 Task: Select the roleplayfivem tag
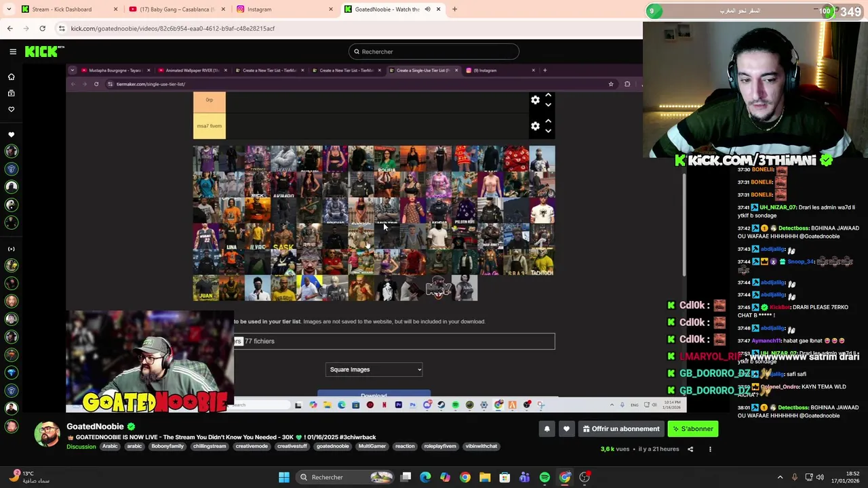(x=440, y=447)
